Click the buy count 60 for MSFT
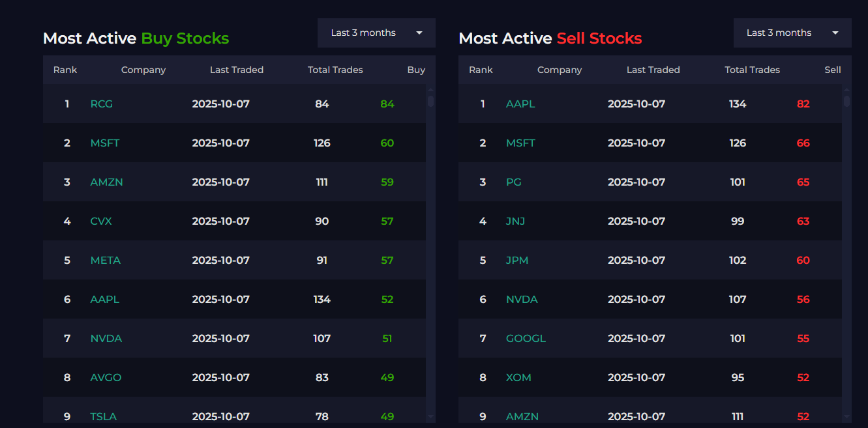The image size is (868, 428). tap(387, 143)
